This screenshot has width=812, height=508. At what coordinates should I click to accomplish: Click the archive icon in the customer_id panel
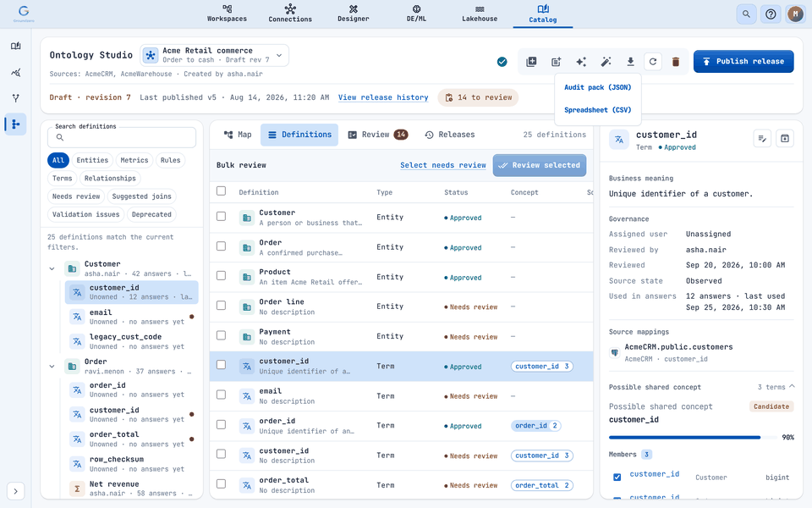point(785,138)
